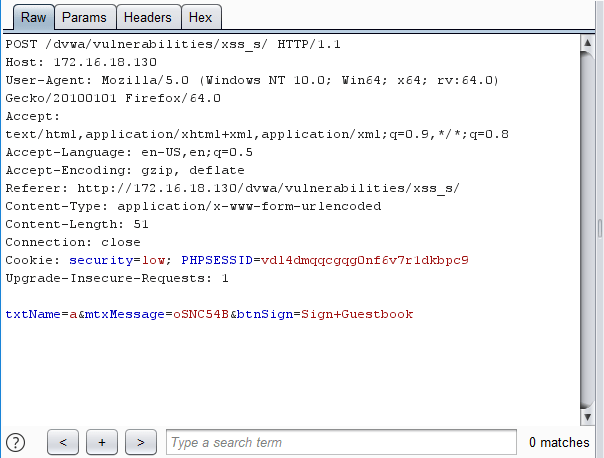
Task: Click the Content-Length header line
Action: [77, 224]
